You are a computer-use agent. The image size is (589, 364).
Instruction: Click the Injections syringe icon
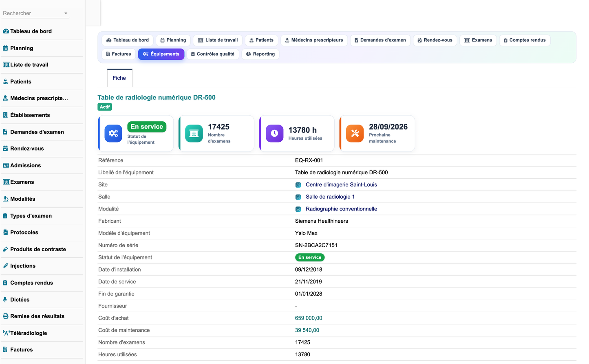tap(6, 266)
